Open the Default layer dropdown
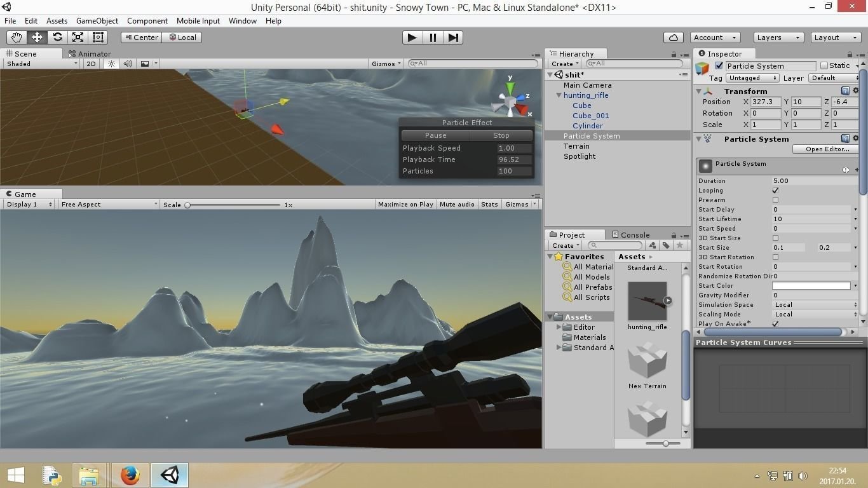The height and width of the screenshot is (488, 868). [x=832, y=78]
